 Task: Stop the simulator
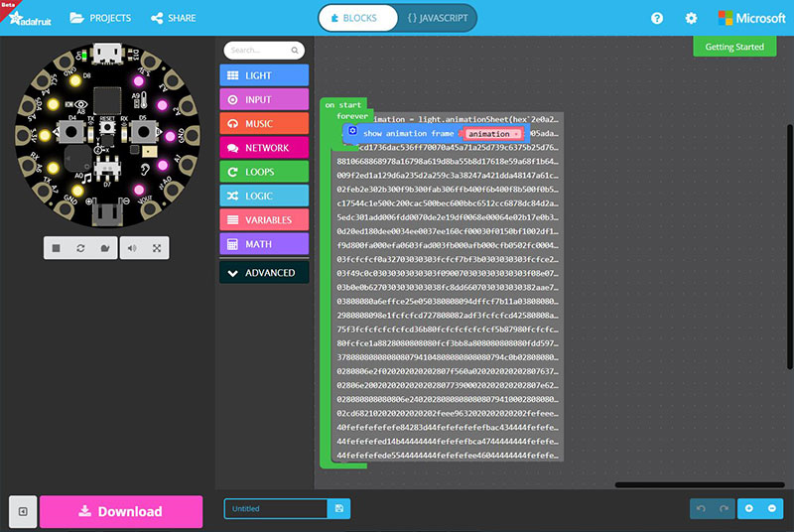pos(57,248)
